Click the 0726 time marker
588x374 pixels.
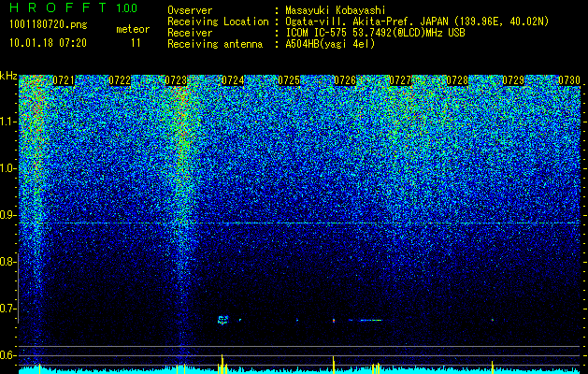[345, 80]
